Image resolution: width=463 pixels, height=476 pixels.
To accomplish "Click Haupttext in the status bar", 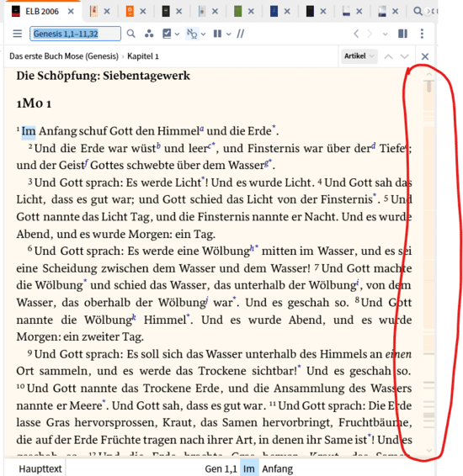I will pos(40,468).
